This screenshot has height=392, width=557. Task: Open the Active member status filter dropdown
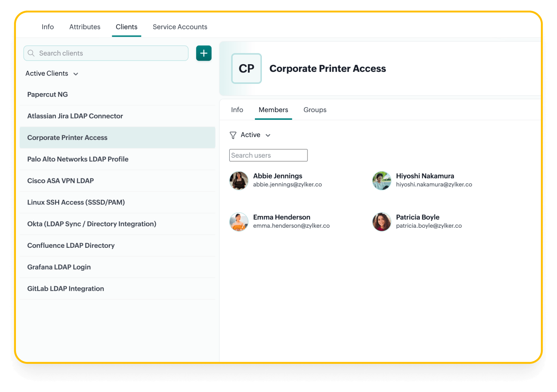pos(250,135)
